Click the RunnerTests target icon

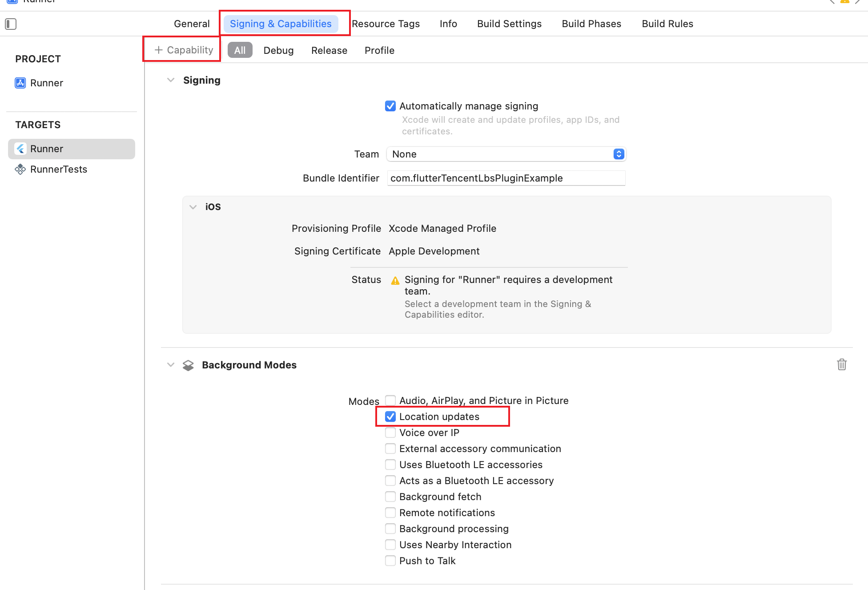tap(20, 170)
